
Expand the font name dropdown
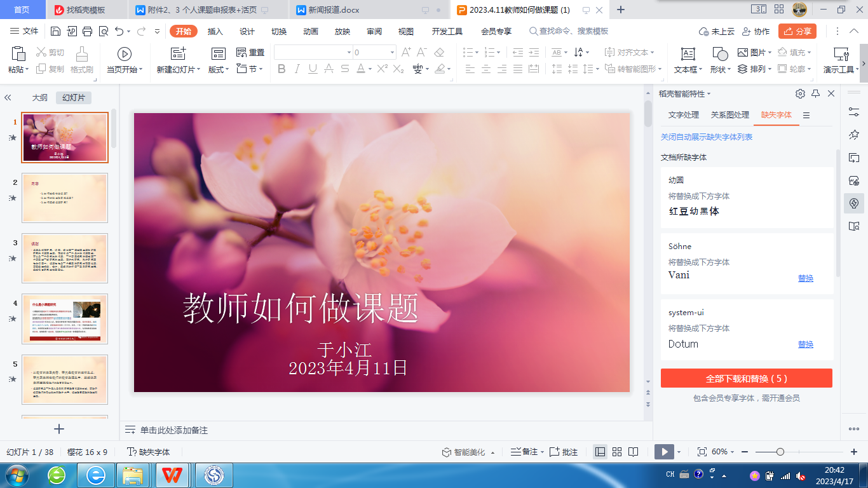point(349,53)
